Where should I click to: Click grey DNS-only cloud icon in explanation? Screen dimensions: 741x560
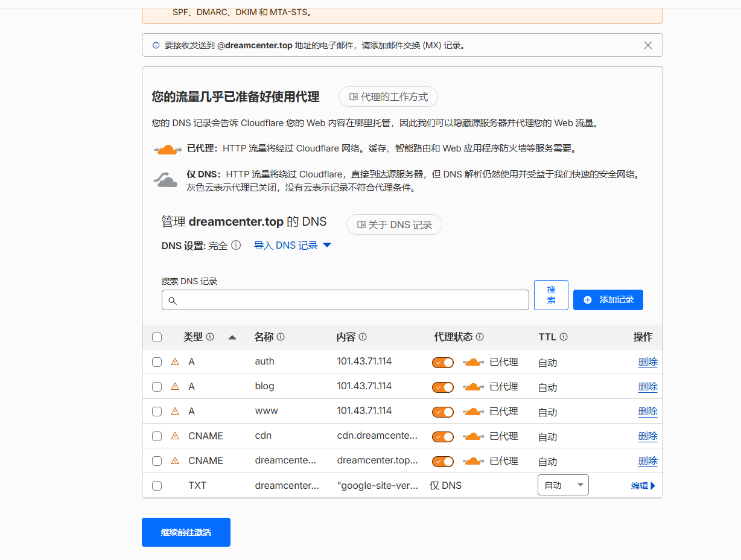[165, 179]
